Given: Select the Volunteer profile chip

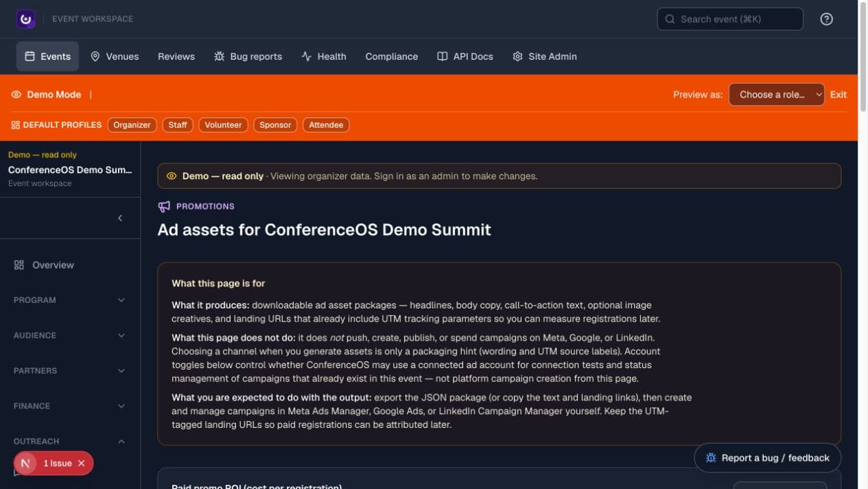Looking at the screenshot, I should [x=223, y=125].
